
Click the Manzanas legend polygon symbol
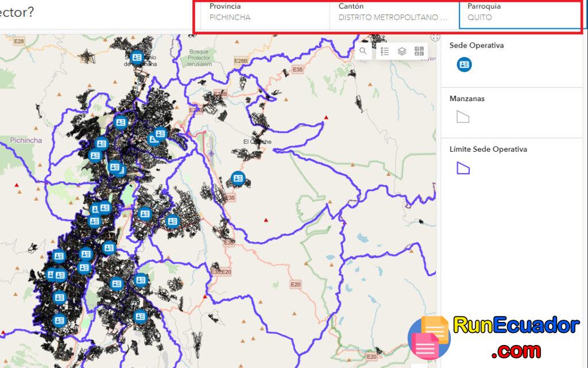[x=462, y=117]
